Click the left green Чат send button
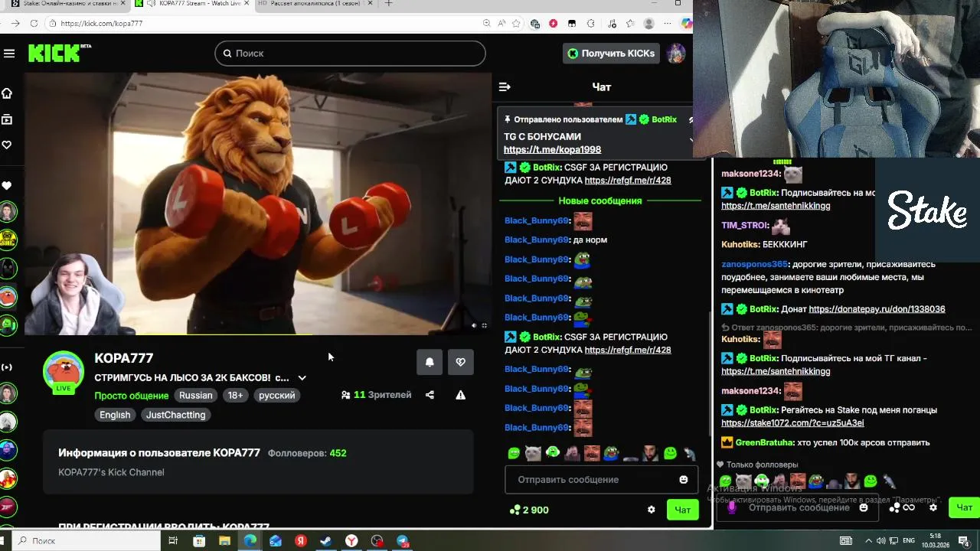Image resolution: width=980 pixels, height=551 pixels. click(x=682, y=510)
